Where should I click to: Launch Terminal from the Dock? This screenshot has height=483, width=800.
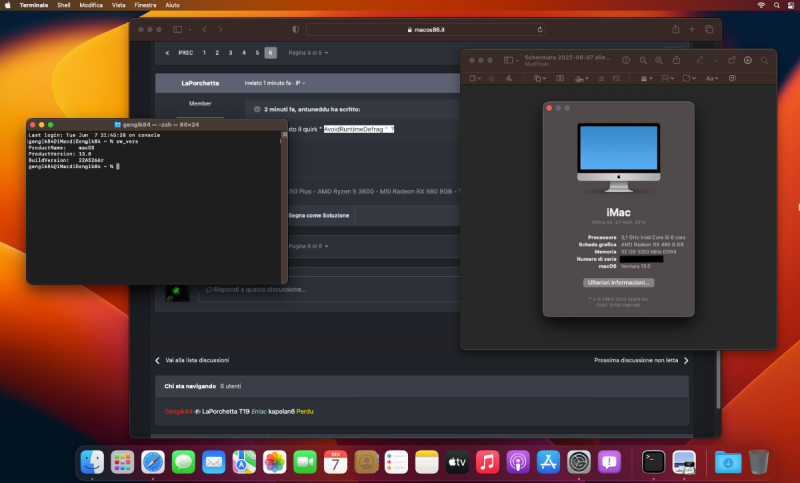pyautogui.click(x=653, y=462)
